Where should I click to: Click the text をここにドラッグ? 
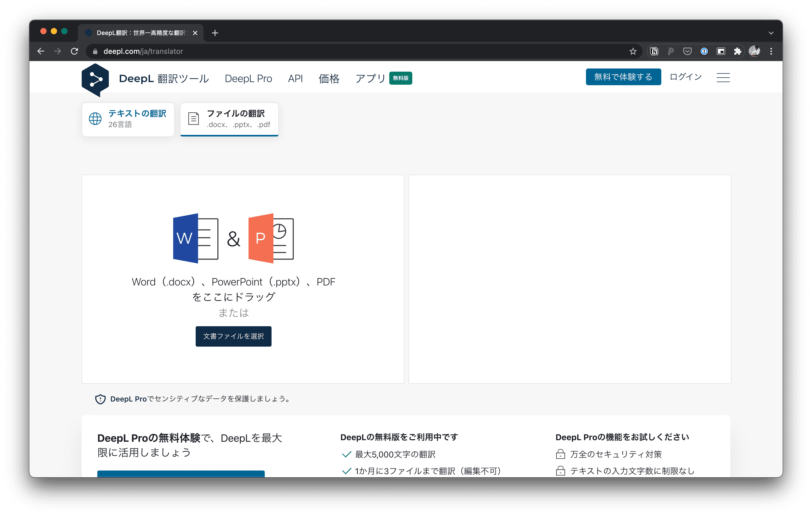coord(233,297)
